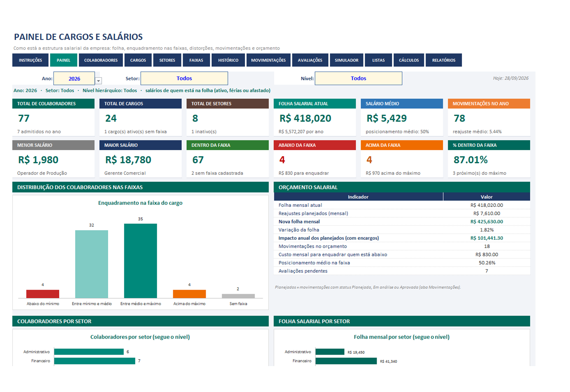Open the RELATÓRIOS navigation button
This screenshot has width=570, height=392.
(x=444, y=60)
